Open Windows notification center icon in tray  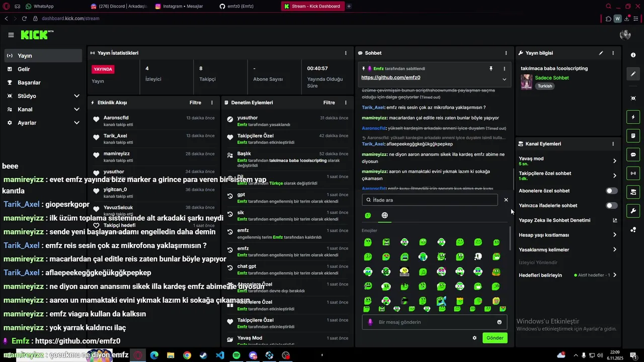click(x=633, y=355)
